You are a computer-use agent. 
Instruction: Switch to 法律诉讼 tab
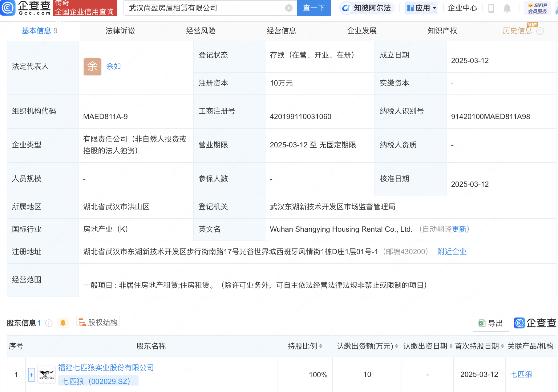(120, 31)
